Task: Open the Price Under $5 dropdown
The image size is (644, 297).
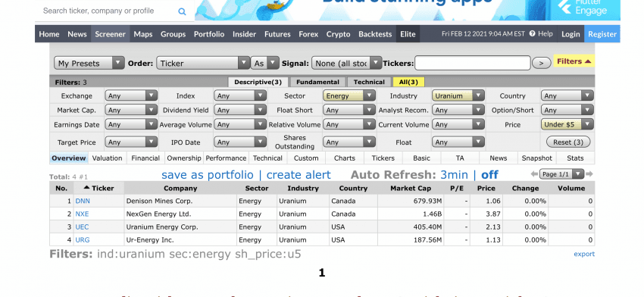Action: coord(567,124)
